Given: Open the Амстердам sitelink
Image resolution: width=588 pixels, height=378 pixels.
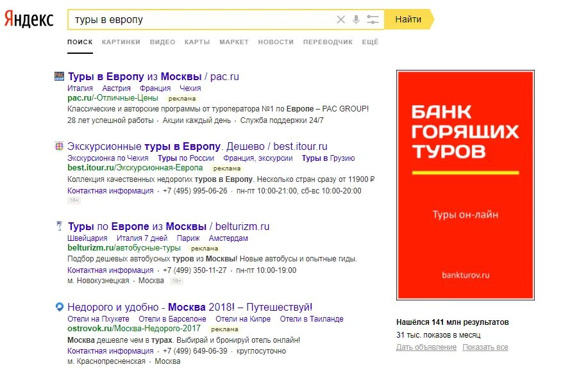Looking at the screenshot, I should (x=228, y=238).
